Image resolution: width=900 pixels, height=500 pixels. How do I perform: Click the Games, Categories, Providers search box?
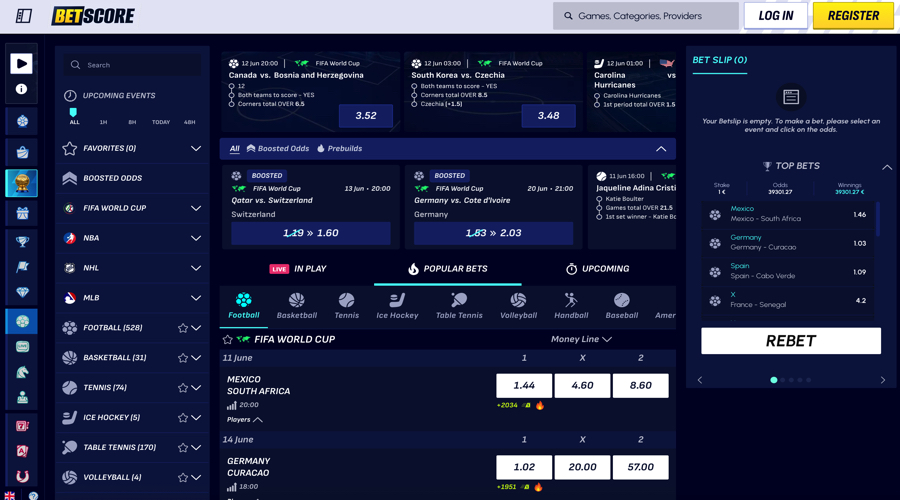[646, 16]
